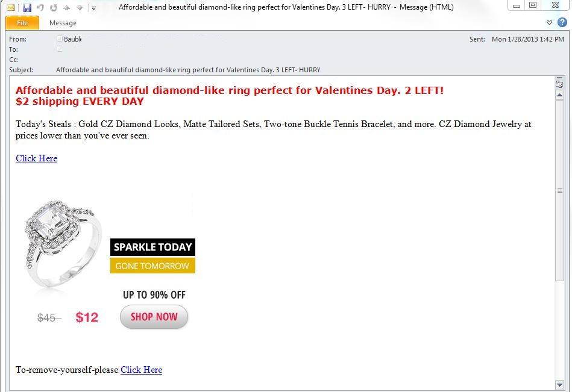The image size is (572, 392).
Task: Click the Save icon in Quick Access Toolbar
Action: (27, 8)
